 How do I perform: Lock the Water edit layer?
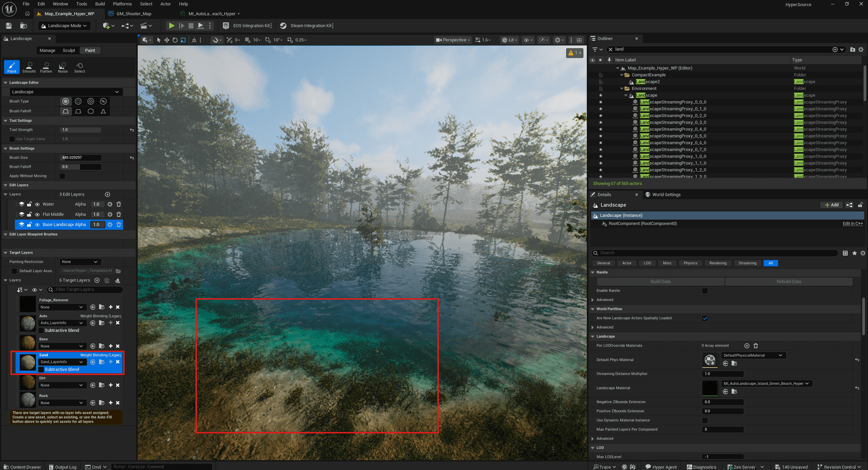pos(29,204)
